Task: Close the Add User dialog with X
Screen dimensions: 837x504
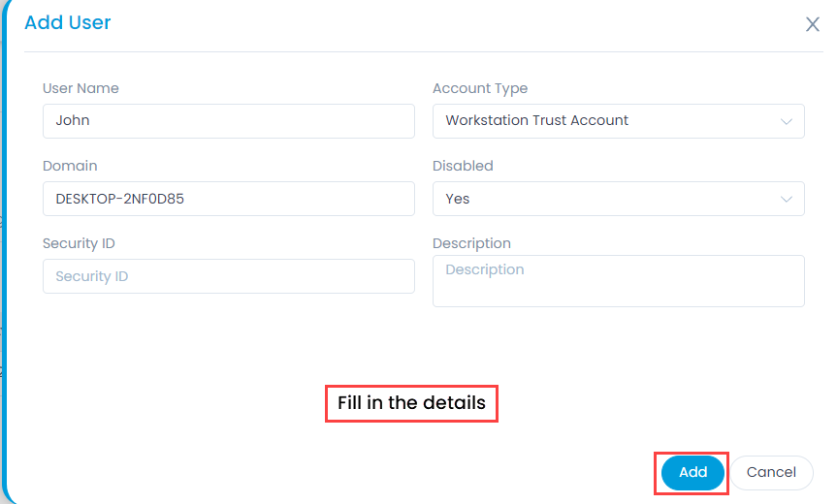Action: (x=812, y=24)
